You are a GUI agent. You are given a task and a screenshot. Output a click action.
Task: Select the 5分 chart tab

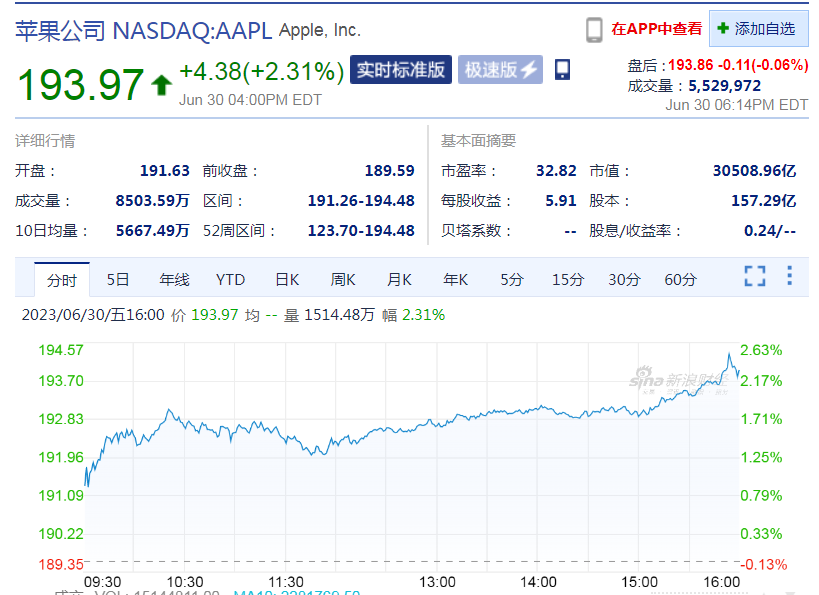[x=512, y=279]
